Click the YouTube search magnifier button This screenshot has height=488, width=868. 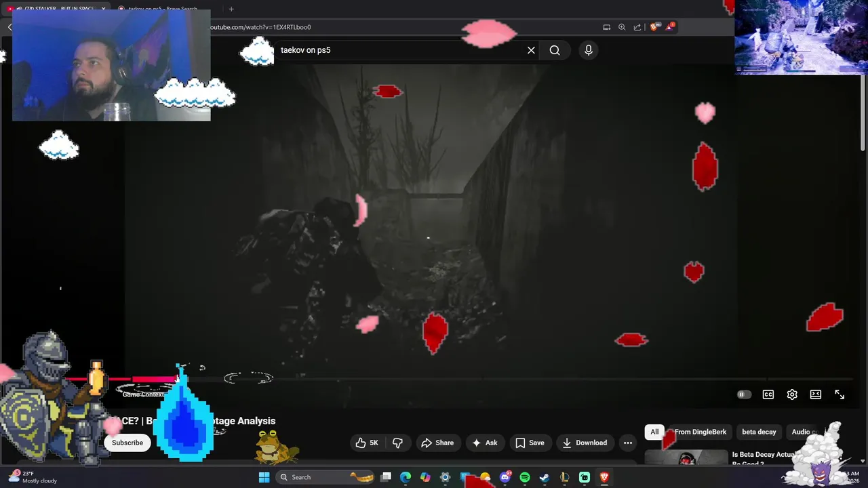click(555, 50)
